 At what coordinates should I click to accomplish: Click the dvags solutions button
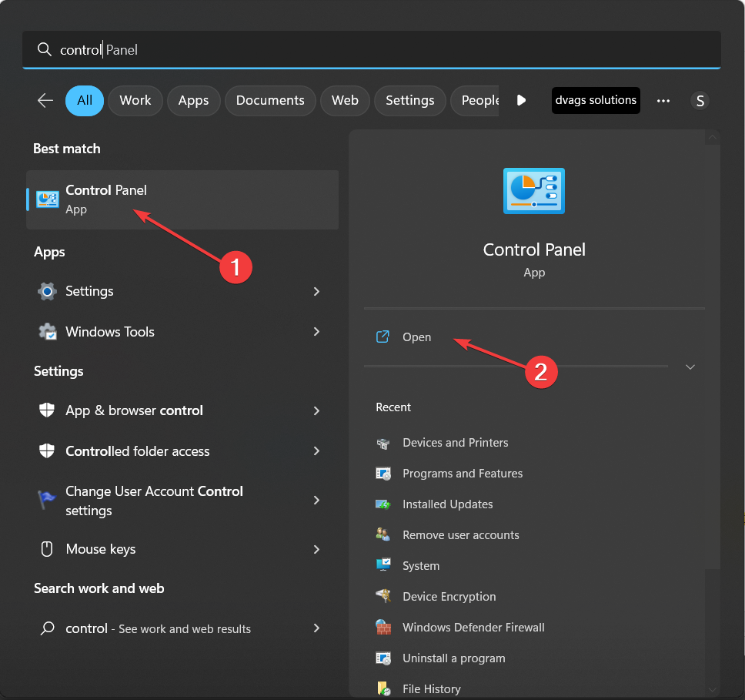[596, 100]
